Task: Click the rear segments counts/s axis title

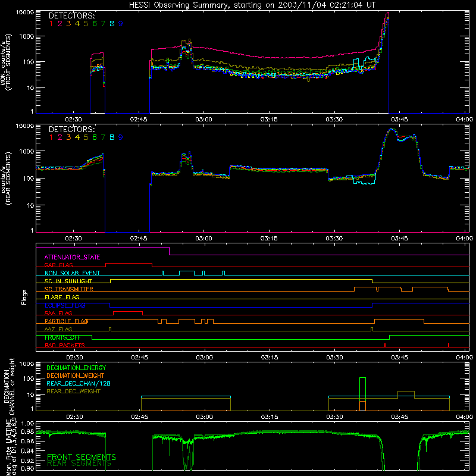Action: tap(6, 178)
